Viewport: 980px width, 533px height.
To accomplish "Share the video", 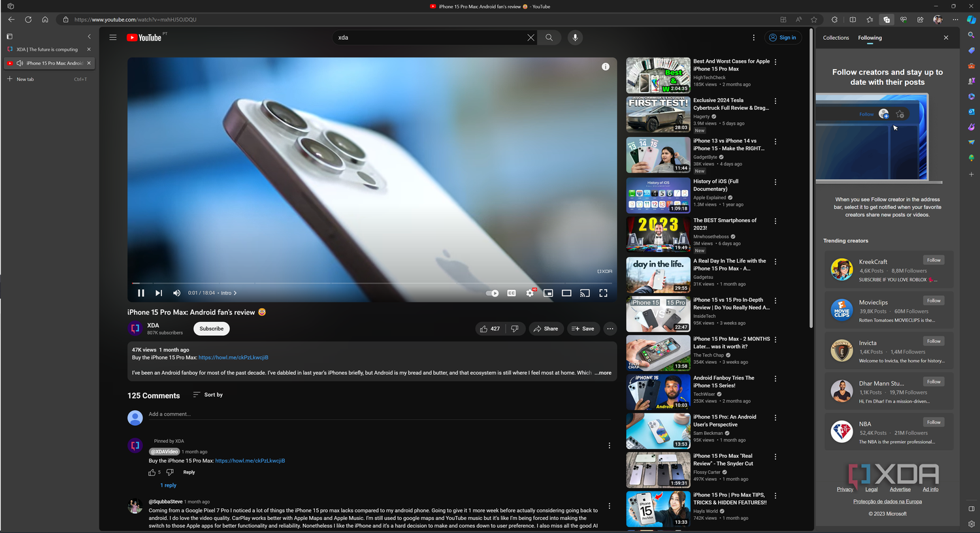I will (546, 329).
